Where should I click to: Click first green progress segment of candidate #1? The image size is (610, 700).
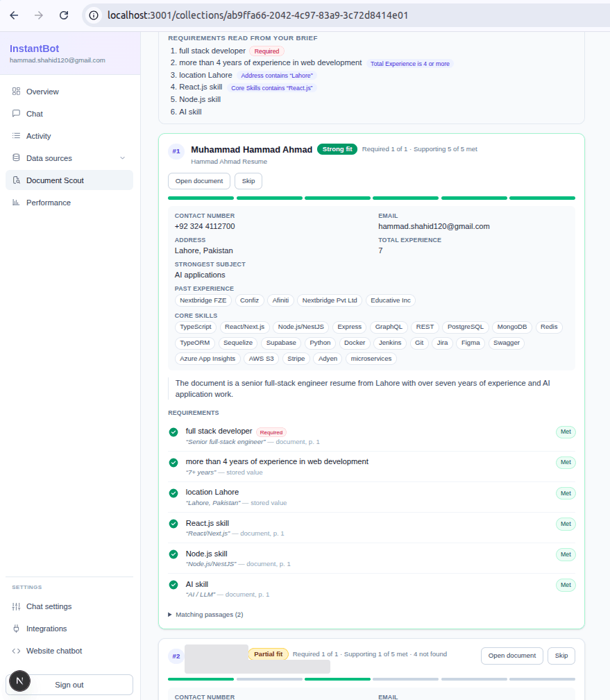[x=201, y=198]
